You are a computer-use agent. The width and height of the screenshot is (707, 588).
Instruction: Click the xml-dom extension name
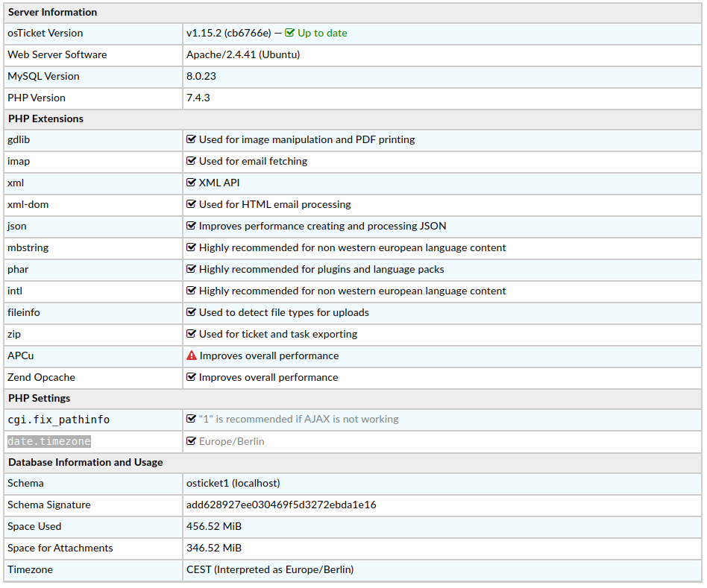coord(28,204)
